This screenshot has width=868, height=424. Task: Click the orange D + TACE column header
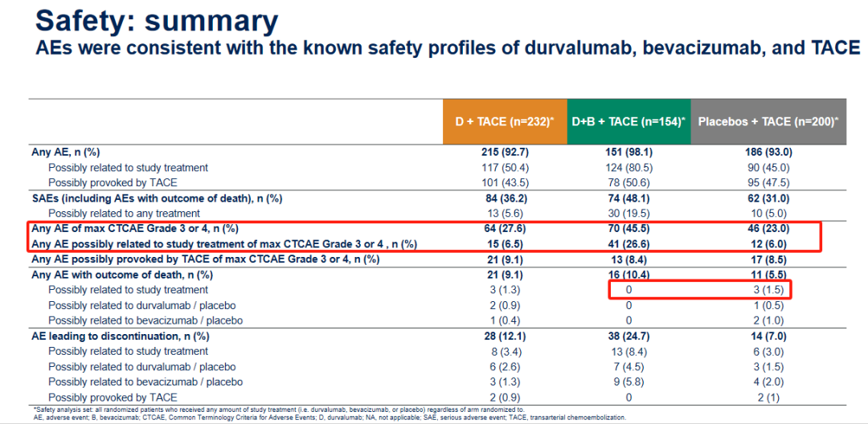pyautogui.click(x=505, y=121)
